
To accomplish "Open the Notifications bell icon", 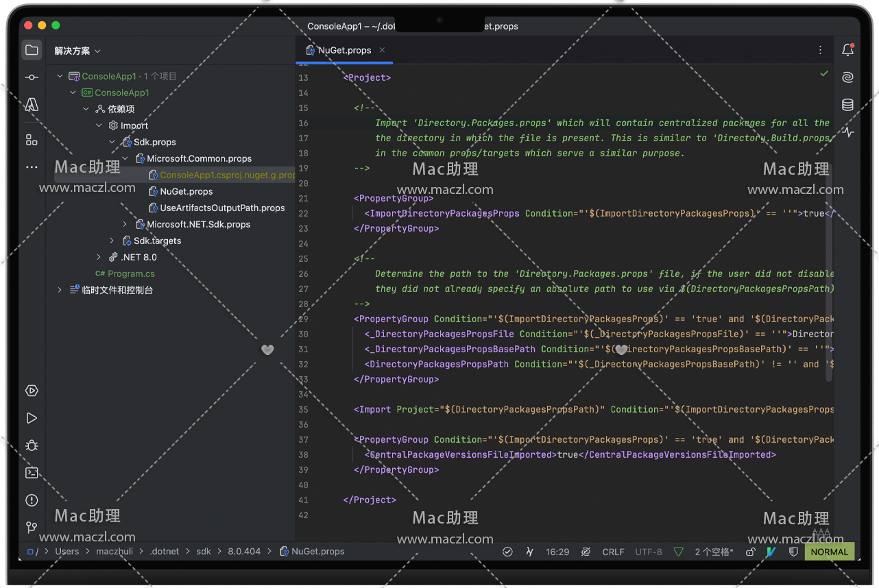I will tap(847, 50).
